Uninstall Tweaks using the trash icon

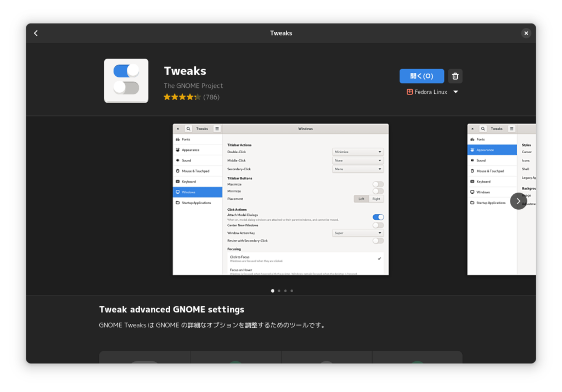(455, 76)
